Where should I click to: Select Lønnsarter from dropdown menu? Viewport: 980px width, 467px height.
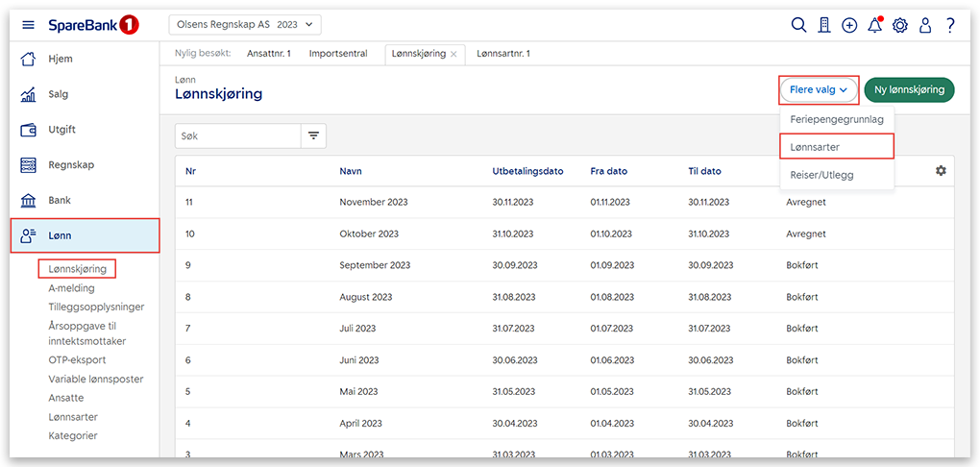(815, 147)
